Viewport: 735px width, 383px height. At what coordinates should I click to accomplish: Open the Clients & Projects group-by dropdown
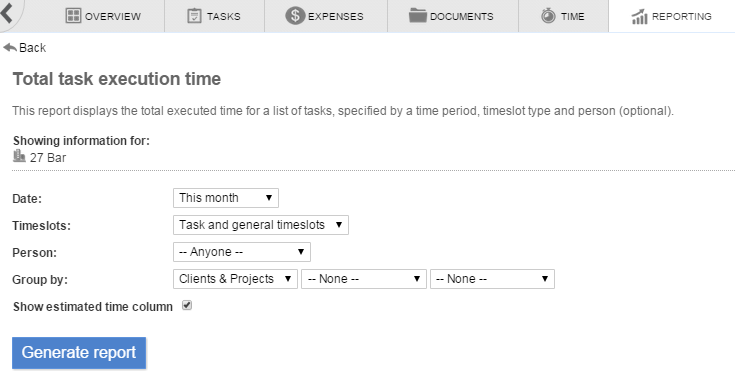(235, 279)
